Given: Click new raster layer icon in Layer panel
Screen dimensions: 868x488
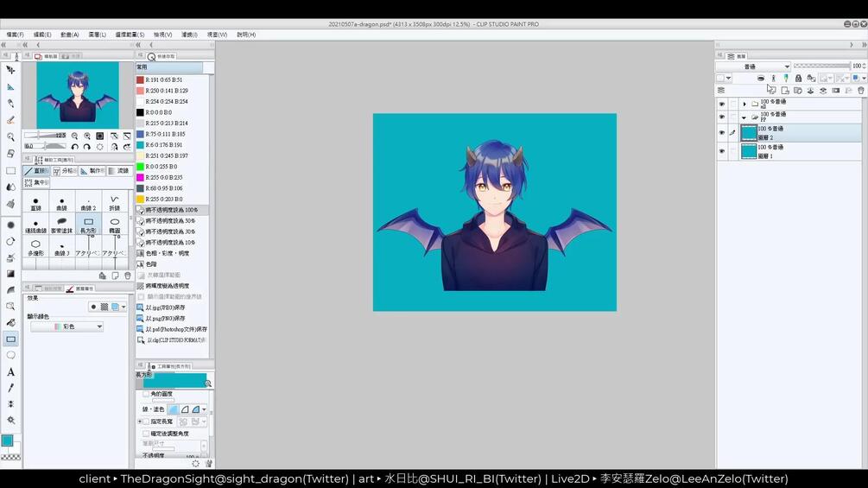Looking at the screenshot, I should (771, 90).
